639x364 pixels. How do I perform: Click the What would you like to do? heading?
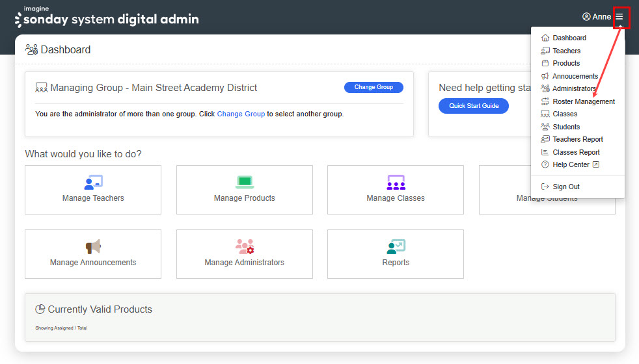(83, 154)
